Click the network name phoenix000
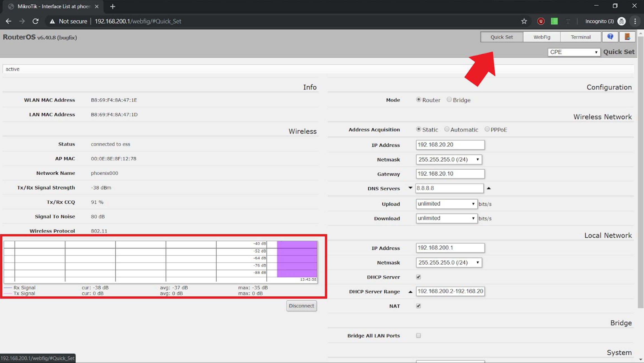 point(104,173)
